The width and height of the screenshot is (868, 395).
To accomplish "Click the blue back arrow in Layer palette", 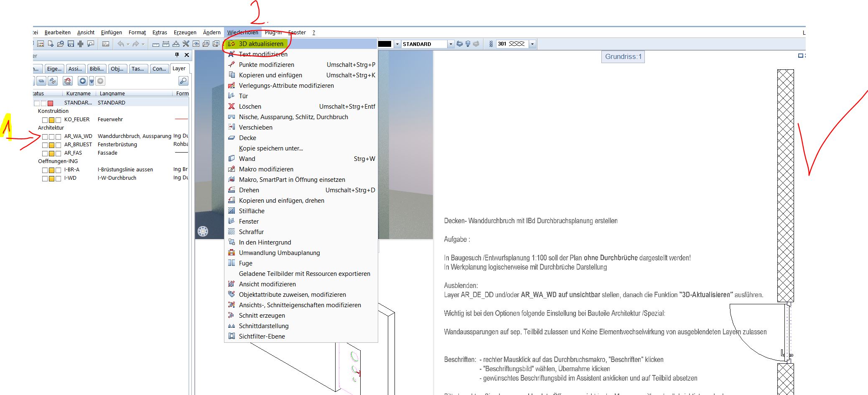I will click(x=83, y=81).
